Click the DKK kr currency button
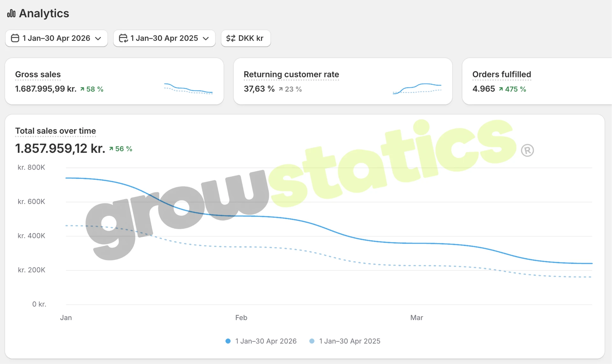Screen dimensions: 612x364 pos(246,38)
